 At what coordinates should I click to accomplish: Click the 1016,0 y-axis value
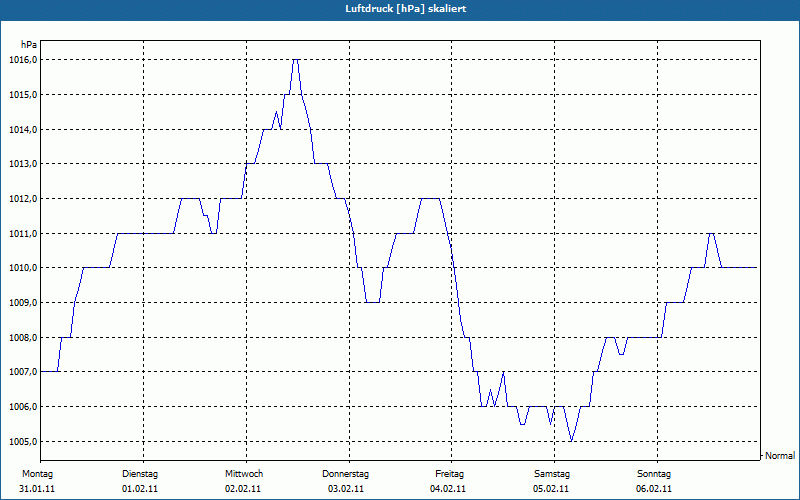[x=23, y=60]
